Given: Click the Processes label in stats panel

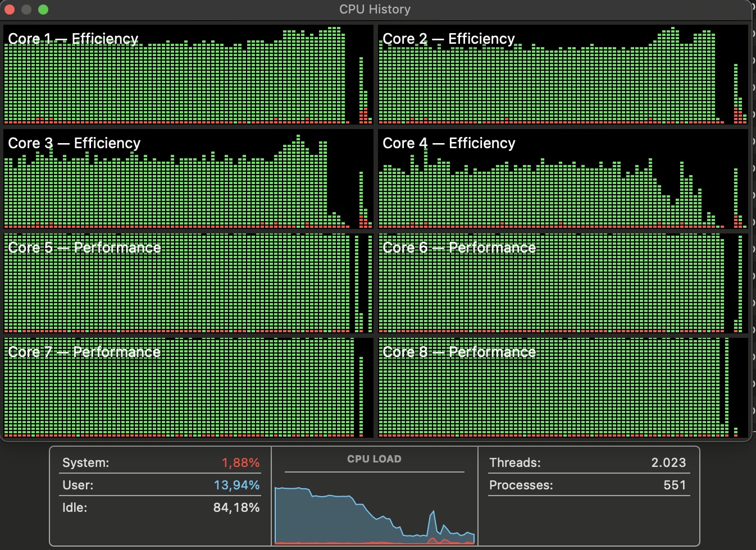Looking at the screenshot, I should (521, 485).
